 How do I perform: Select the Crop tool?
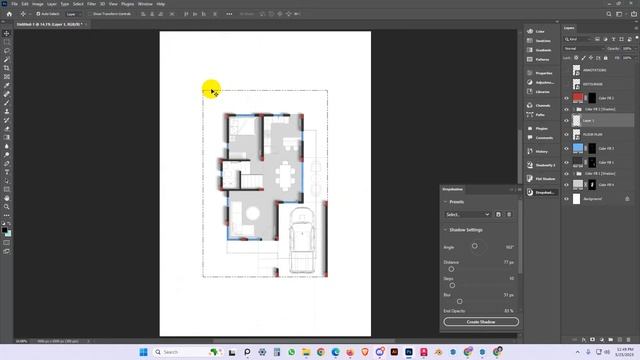click(x=7, y=68)
